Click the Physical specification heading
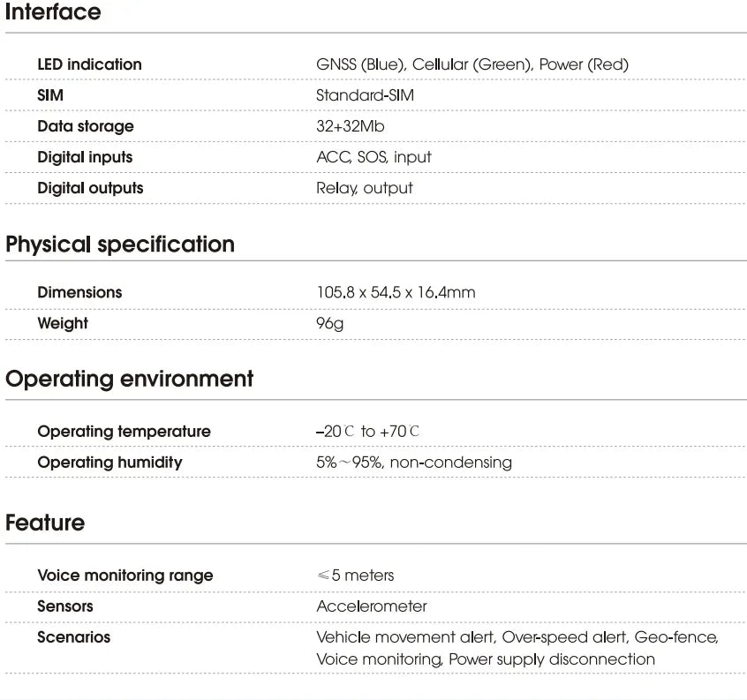The width and height of the screenshot is (747, 700). [120, 245]
